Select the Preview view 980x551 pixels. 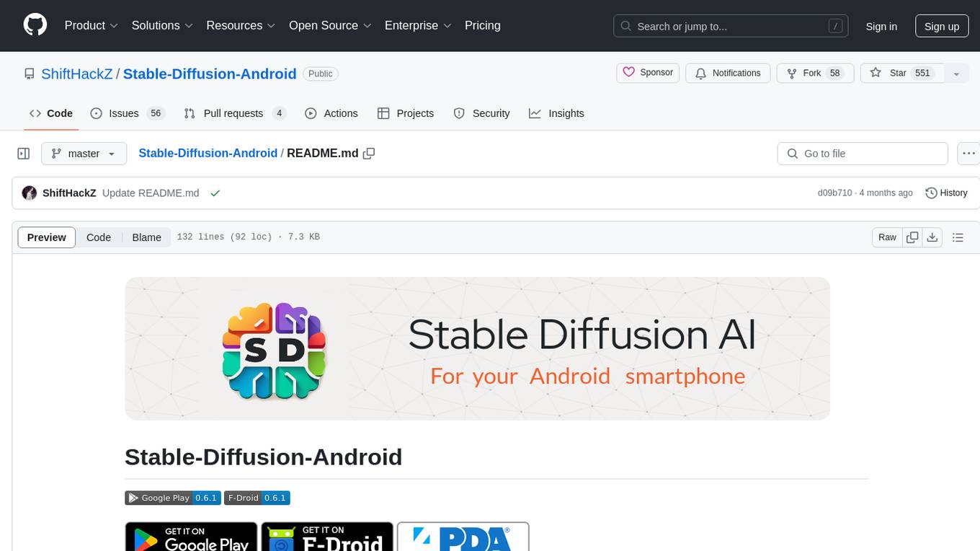pyautogui.click(x=47, y=237)
